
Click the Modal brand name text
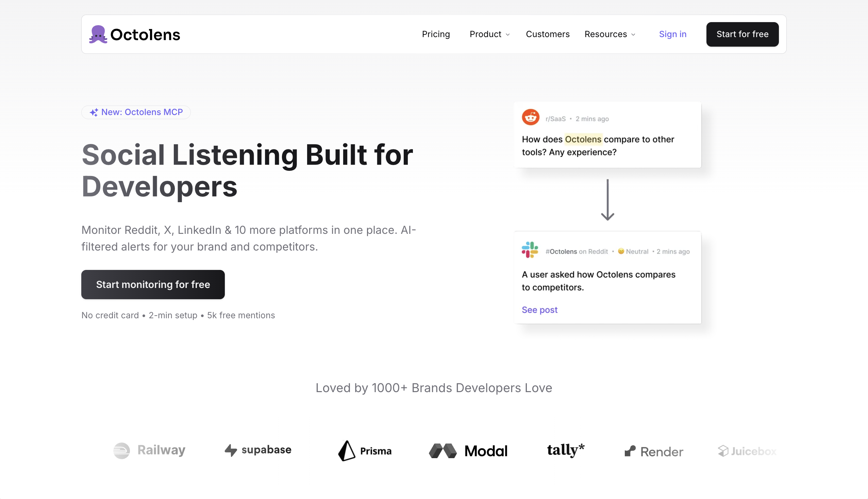pos(486,451)
